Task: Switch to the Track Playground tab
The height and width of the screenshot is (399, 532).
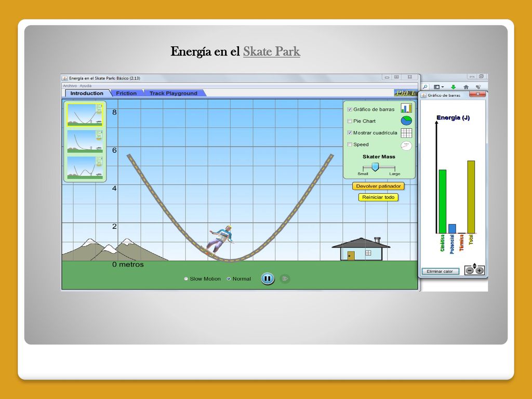Action: pos(174,94)
